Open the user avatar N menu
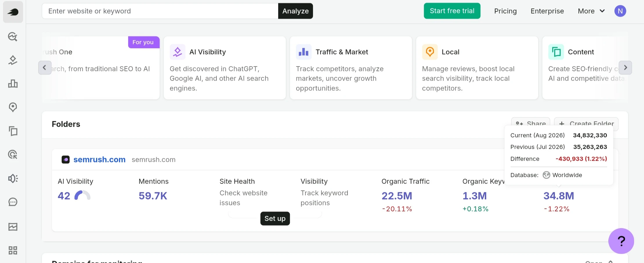 (x=620, y=11)
